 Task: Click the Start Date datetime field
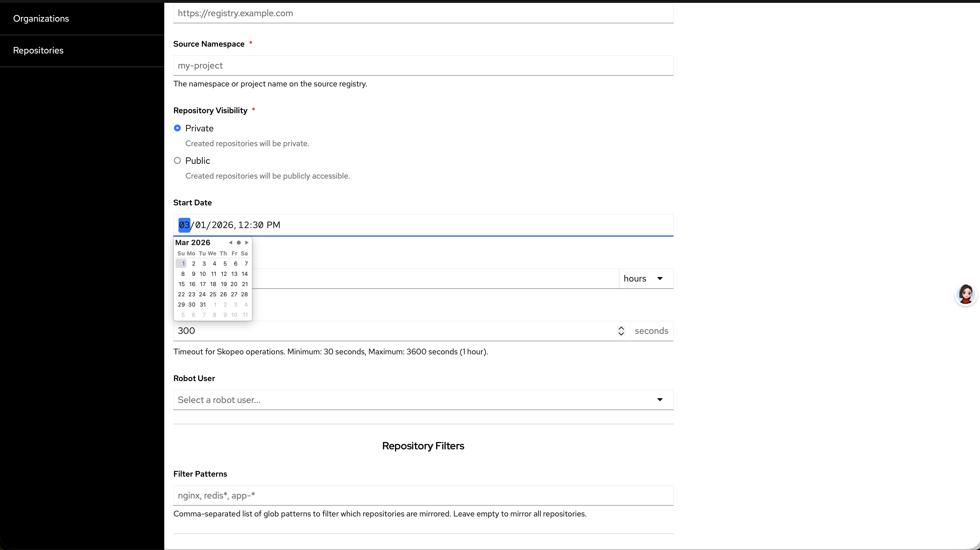point(423,225)
